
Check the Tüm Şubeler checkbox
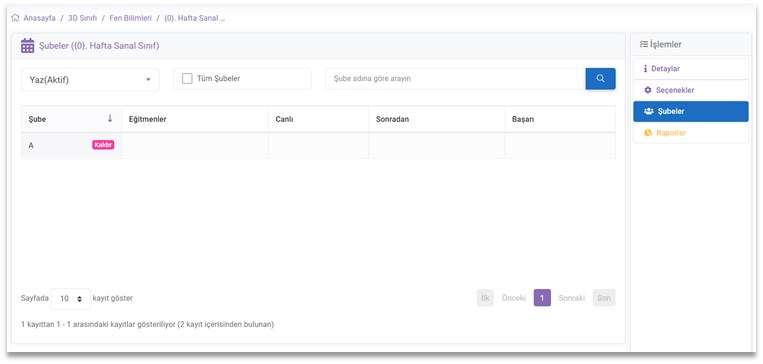coord(187,78)
